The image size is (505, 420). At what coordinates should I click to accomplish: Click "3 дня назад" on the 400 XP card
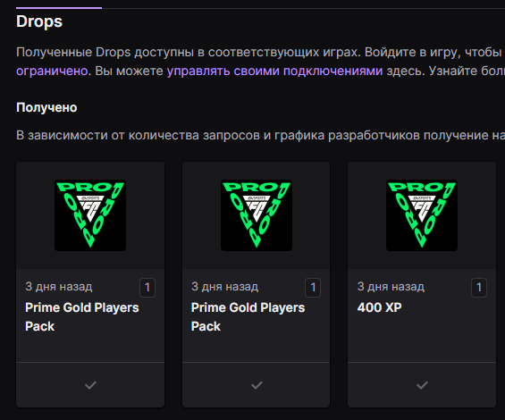391,287
